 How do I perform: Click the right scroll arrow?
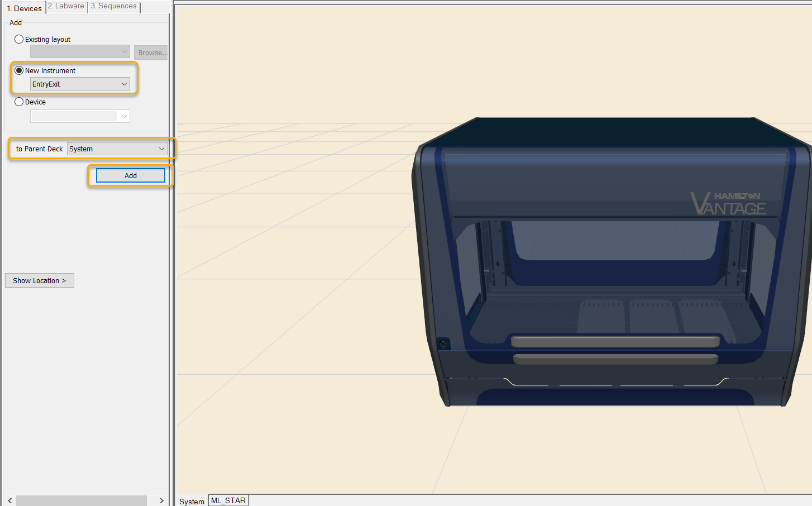[x=161, y=500]
